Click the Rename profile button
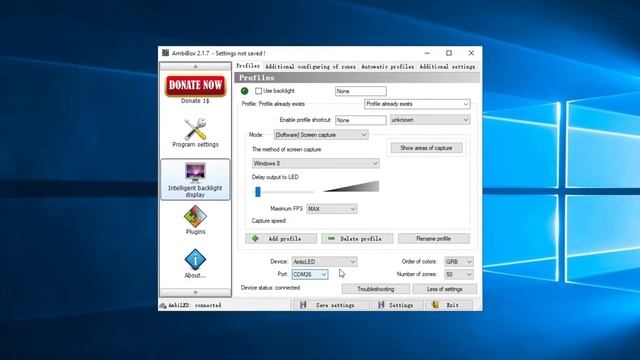Viewport: 640px width, 360px height. [434, 238]
